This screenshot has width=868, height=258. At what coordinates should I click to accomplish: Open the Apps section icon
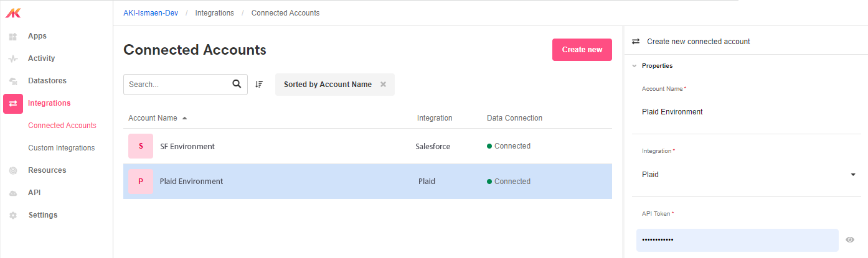point(12,37)
